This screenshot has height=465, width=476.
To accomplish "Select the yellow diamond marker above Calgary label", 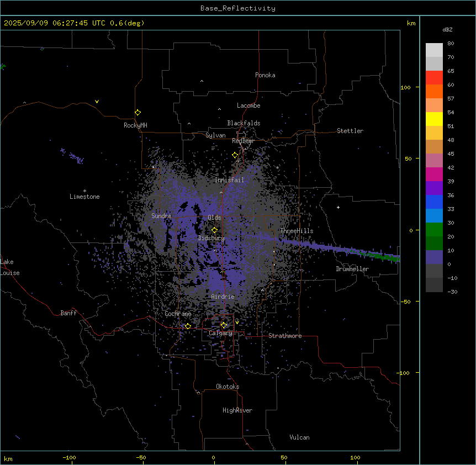I will [x=224, y=325].
